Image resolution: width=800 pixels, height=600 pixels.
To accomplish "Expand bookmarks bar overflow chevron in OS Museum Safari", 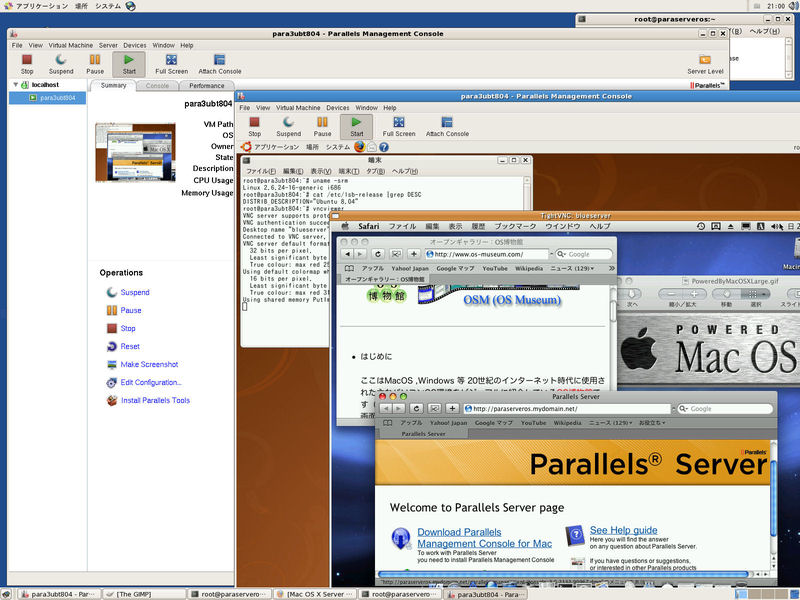I will click(x=611, y=268).
